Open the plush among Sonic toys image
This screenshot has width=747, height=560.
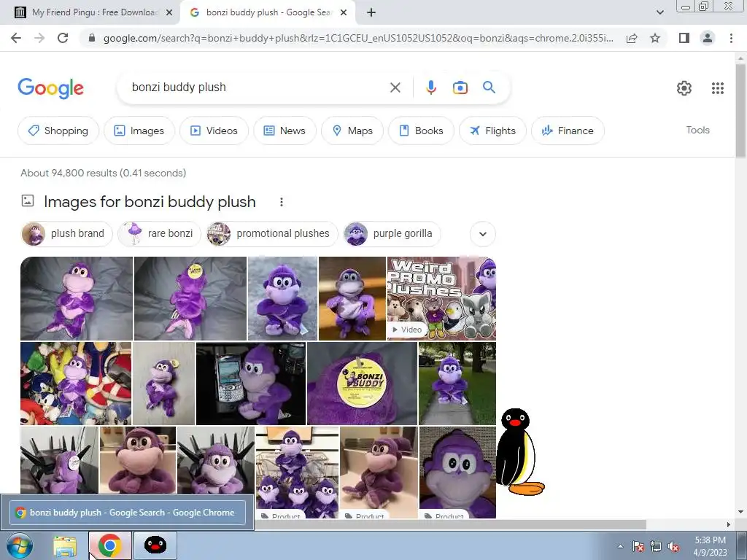[x=76, y=384]
